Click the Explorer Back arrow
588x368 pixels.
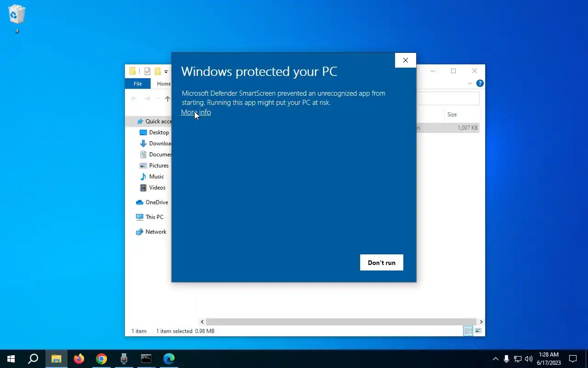pos(134,98)
